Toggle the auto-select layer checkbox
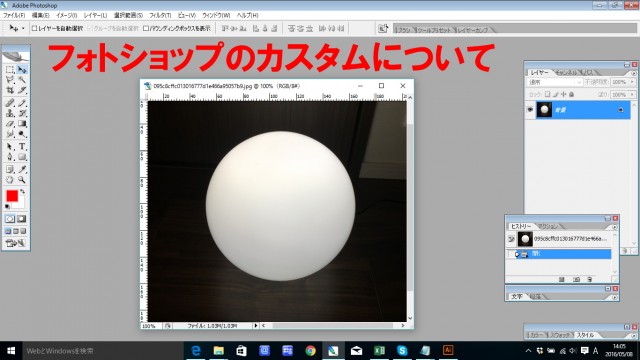Viewport: 640px width, 360px height. click(34, 28)
